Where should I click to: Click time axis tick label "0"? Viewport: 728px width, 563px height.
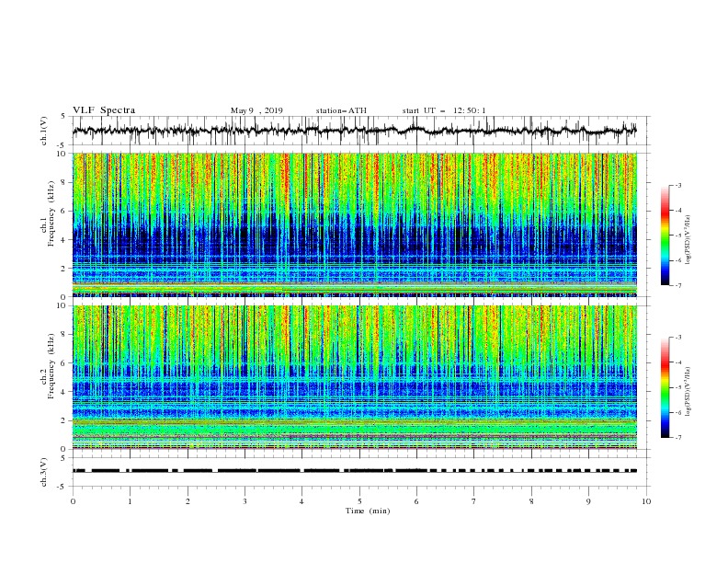73,501
